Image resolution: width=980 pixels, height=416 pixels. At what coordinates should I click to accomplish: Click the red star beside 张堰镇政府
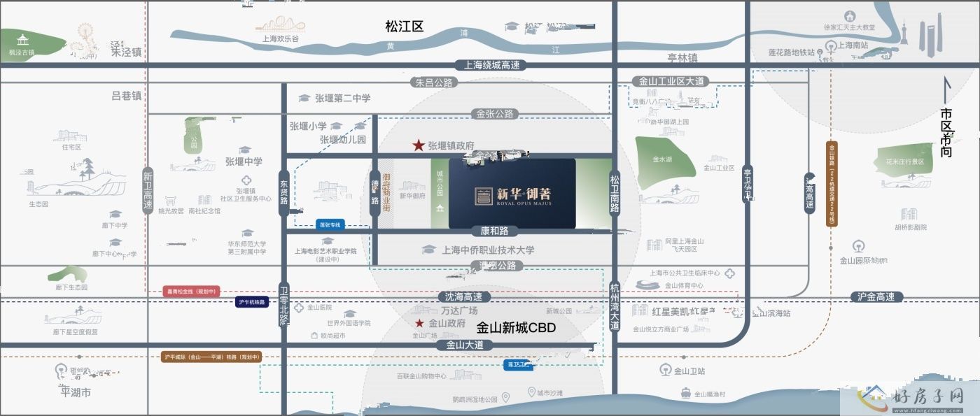418,145
